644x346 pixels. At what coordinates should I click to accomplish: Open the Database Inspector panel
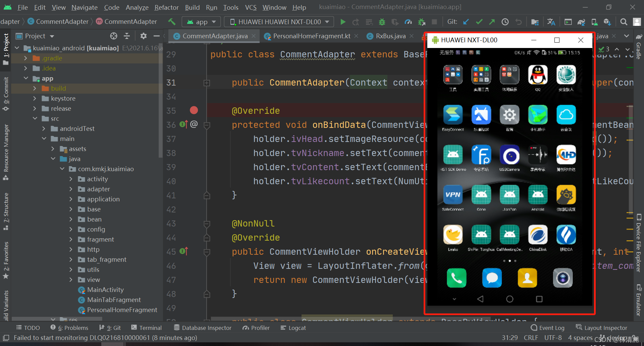coord(203,328)
